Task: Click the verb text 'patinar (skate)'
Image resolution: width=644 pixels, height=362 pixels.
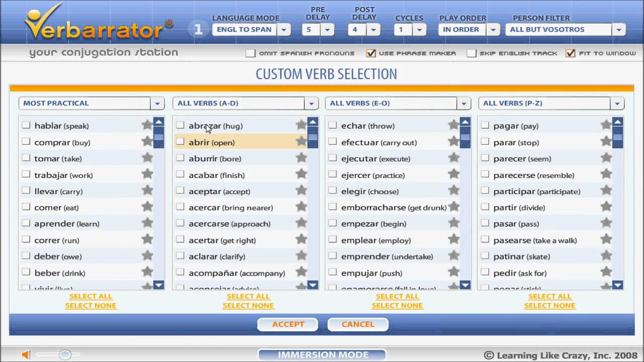Action: (522, 256)
